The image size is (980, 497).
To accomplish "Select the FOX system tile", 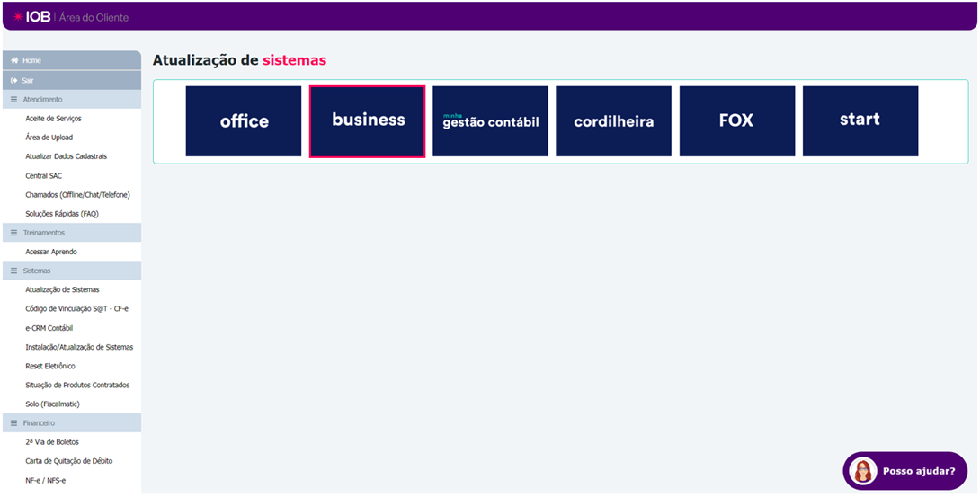I will click(736, 121).
